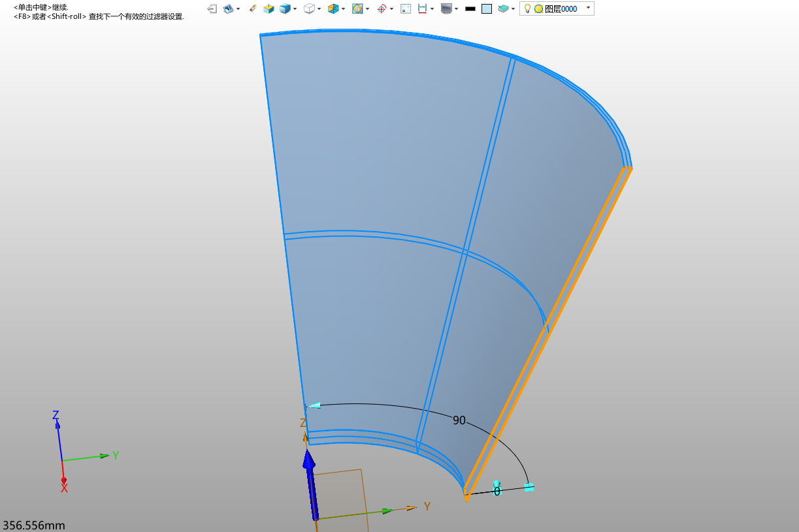Click the 90 degree angle dimension value

point(459,420)
